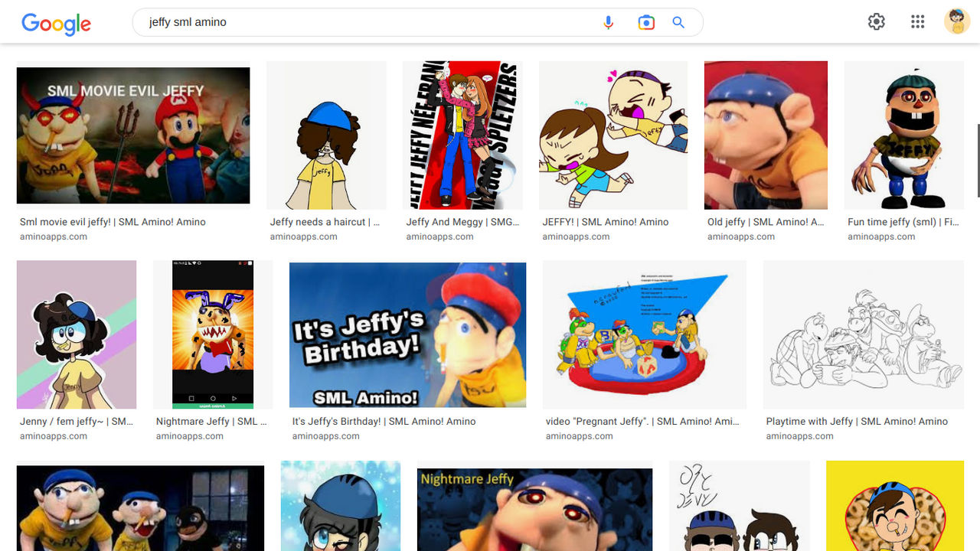
Task: Click the 'video "Pregnant Jeffy"' title link
Action: click(642, 422)
